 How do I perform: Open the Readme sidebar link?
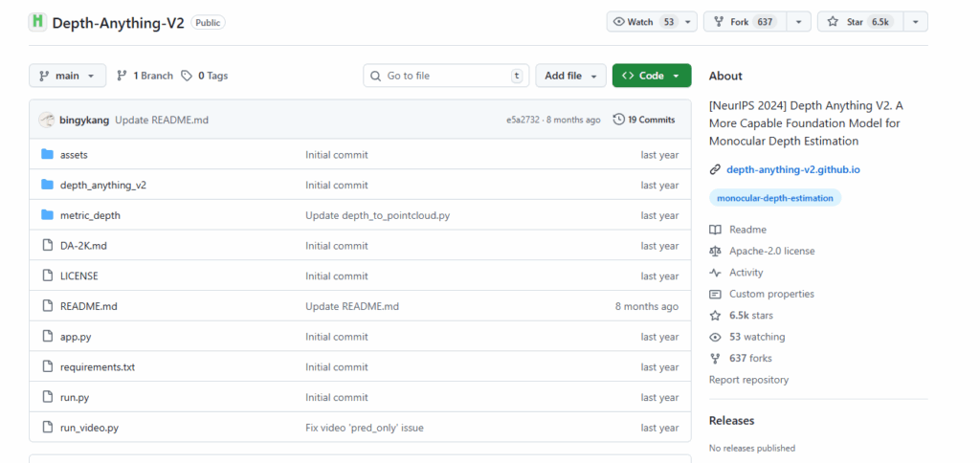pos(747,230)
